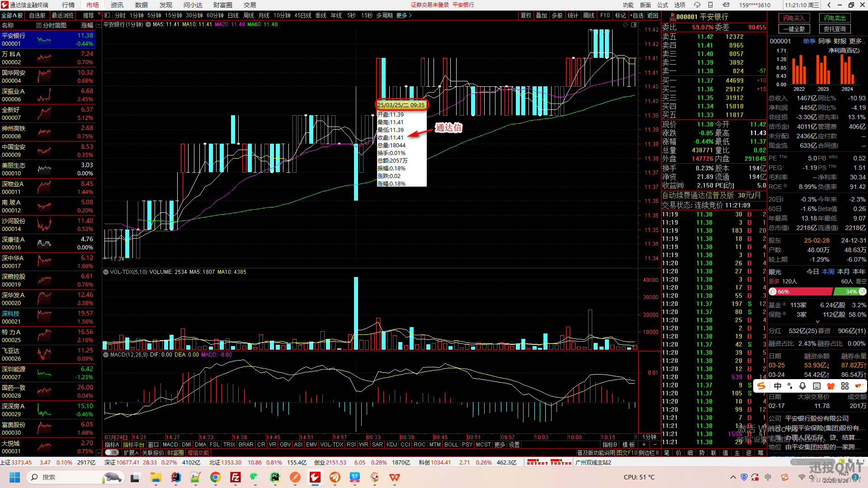Screen dimensions: 868x488
Task: Click the 闪电卖出 button
Action: 835,18
